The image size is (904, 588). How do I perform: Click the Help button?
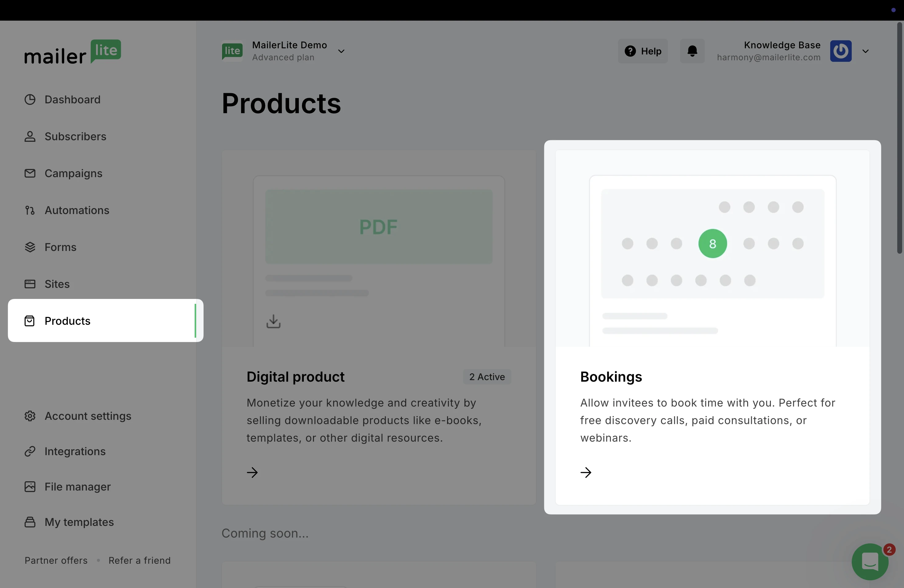pos(643,51)
